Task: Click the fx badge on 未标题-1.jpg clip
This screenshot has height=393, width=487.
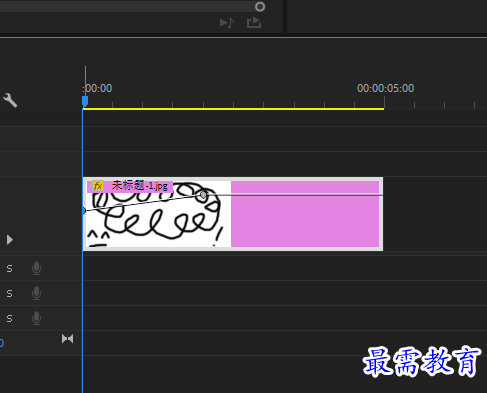Action: click(x=98, y=186)
